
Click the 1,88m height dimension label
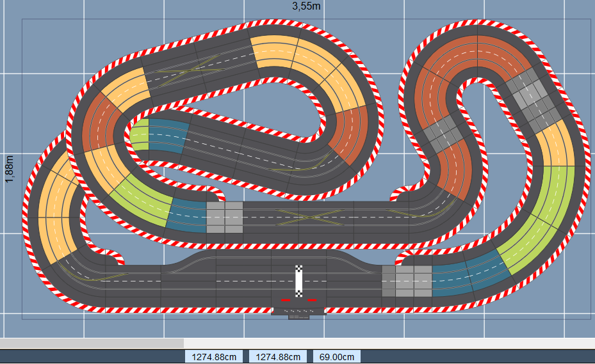9,169
